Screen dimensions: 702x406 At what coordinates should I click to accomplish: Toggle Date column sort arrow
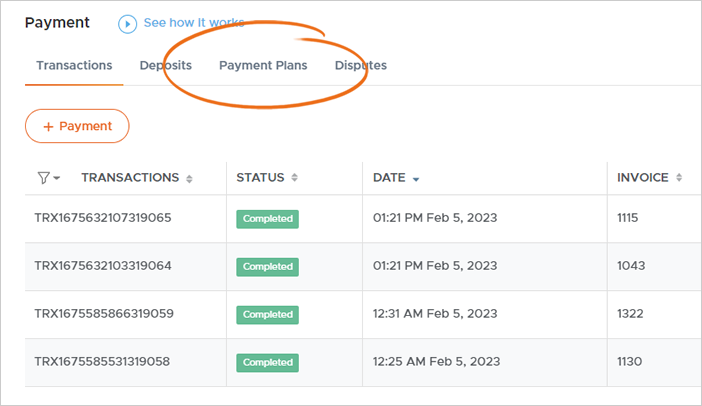[416, 178]
